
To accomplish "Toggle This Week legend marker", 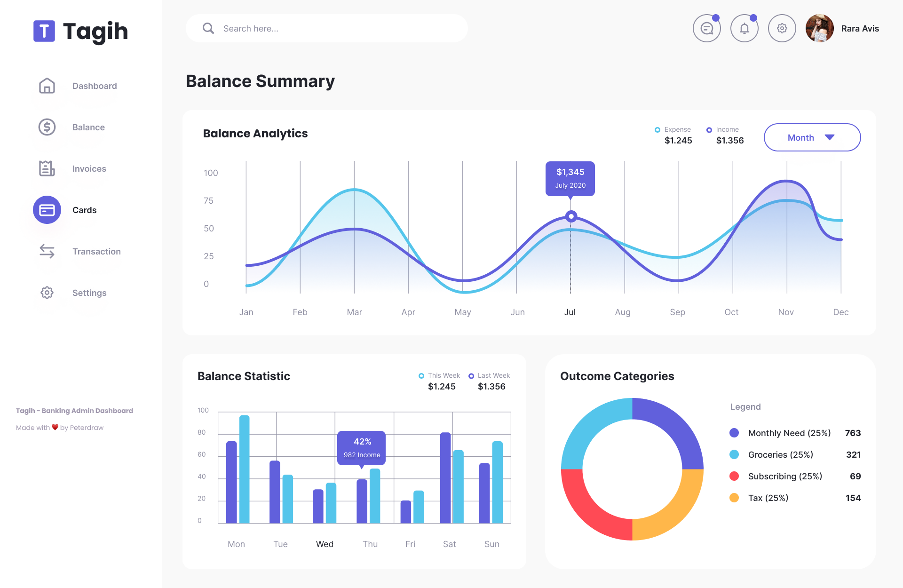I will pyautogui.click(x=421, y=376).
